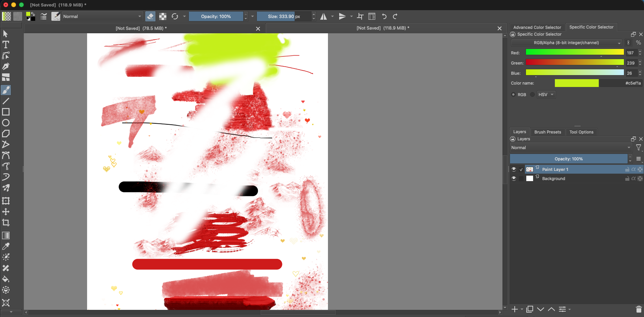Select the RGB radio button
644x317 pixels.
pos(513,94)
